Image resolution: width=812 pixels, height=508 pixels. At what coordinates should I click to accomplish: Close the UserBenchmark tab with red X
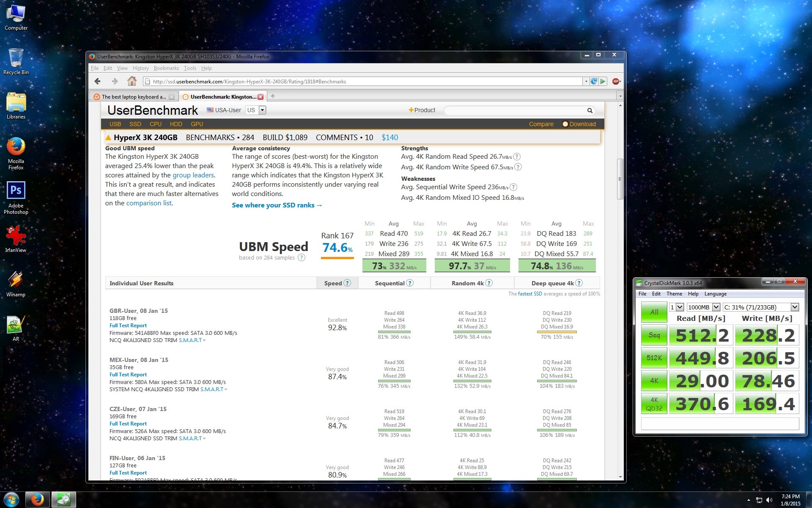[261, 97]
